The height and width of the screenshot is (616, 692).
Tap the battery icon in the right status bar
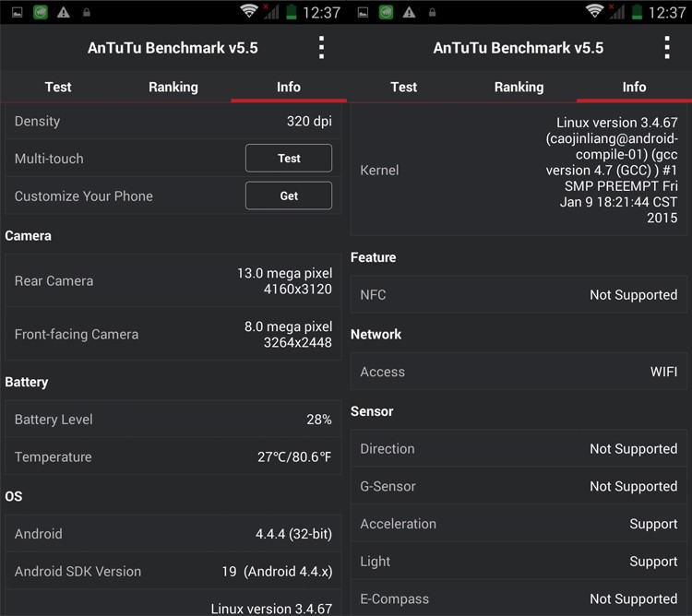(x=637, y=12)
